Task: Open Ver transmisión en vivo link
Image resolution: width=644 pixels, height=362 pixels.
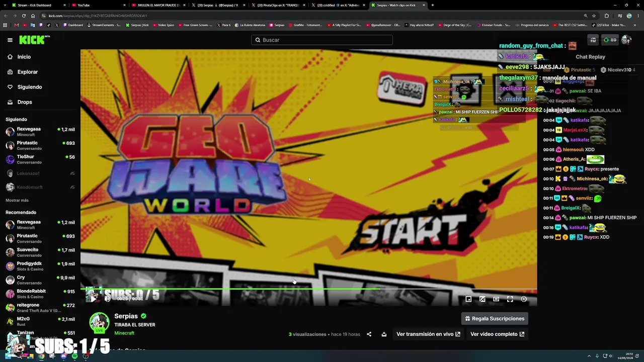Action: (x=428, y=334)
